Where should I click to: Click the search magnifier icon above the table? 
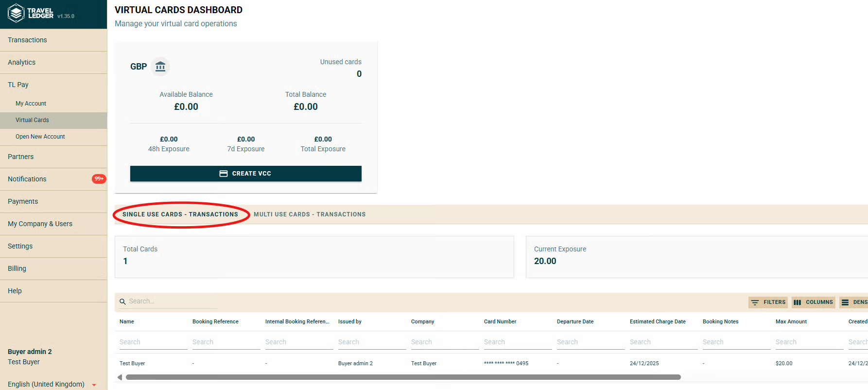point(122,302)
